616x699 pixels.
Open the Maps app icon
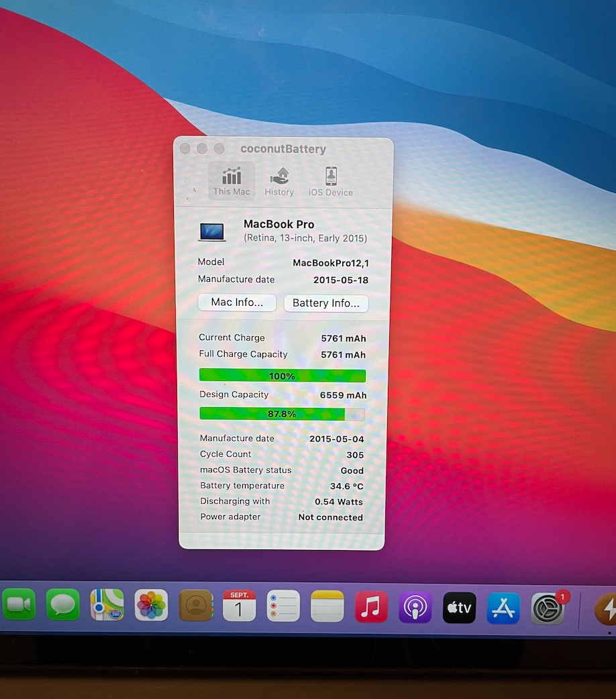pyautogui.click(x=107, y=606)
